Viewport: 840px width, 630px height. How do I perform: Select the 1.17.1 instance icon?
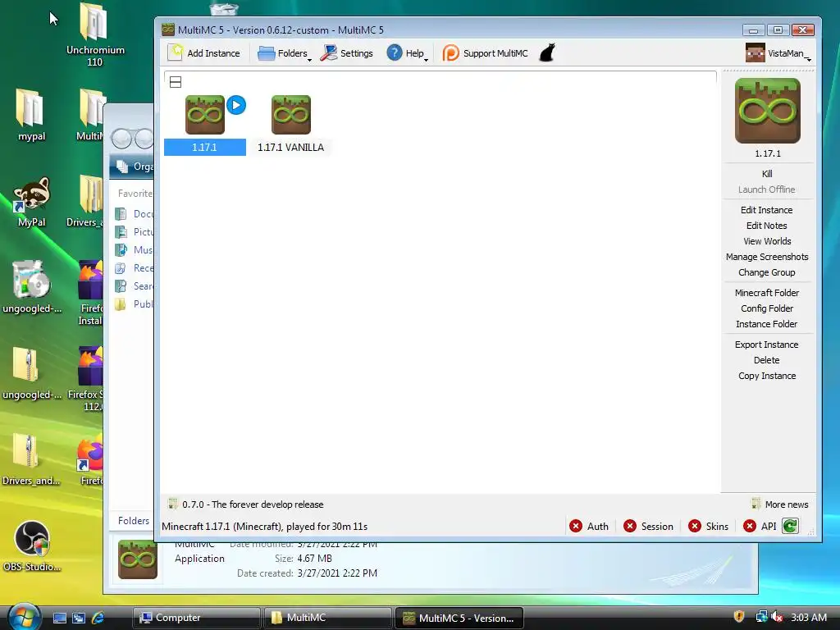pos(204,115)
